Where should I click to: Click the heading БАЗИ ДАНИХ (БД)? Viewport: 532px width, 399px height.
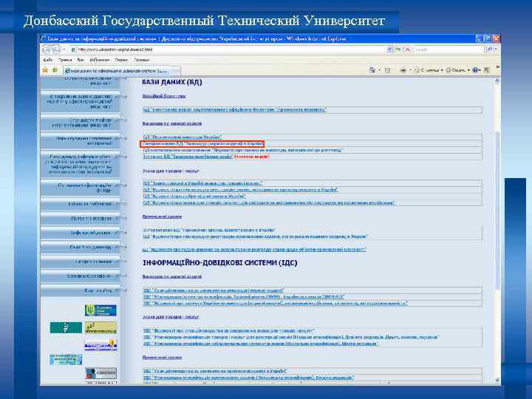(x=172, y=82)
